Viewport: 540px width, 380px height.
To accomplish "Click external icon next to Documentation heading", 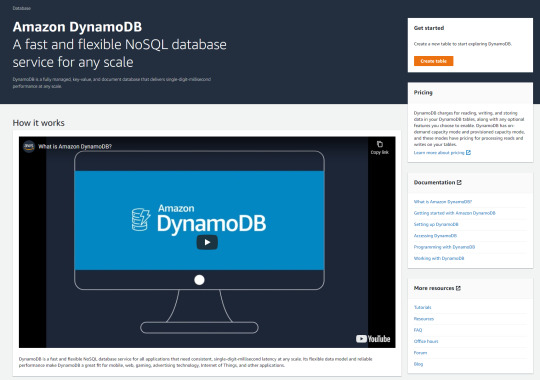I will [459, 183].
